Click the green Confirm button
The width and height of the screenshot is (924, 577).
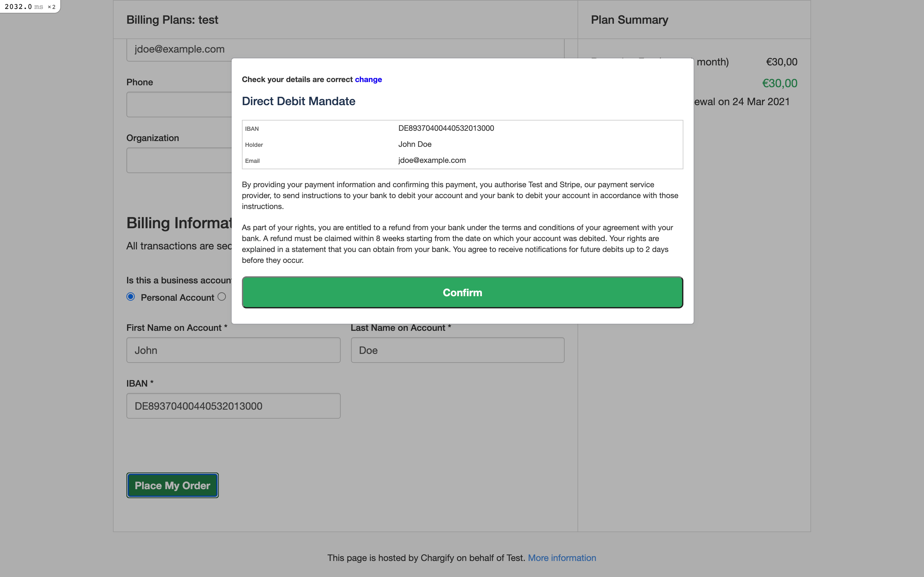[462, 292]
